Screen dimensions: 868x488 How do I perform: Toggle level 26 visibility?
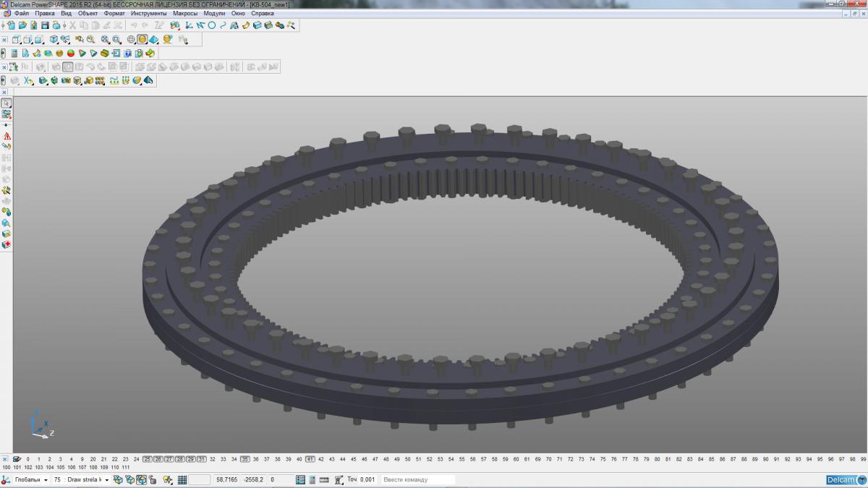tap(158, 459)
